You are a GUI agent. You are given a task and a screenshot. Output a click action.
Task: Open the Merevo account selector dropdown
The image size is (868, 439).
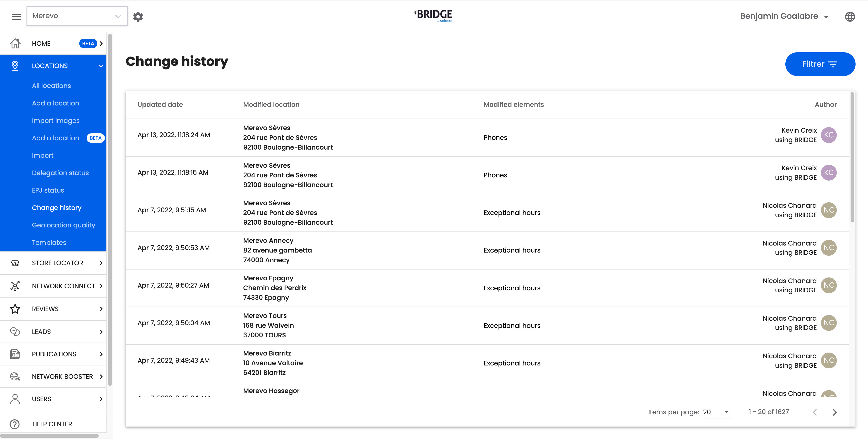point(77,16)
